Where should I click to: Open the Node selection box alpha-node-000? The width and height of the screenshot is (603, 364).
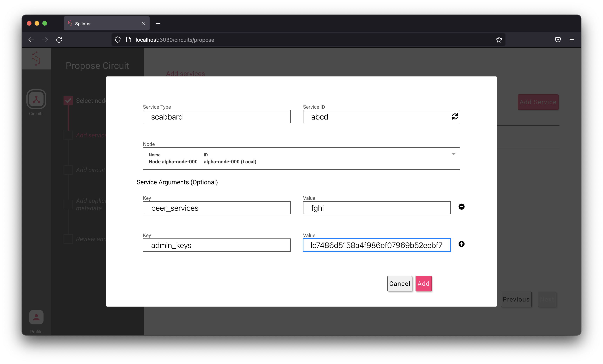(x=301, y=158)
